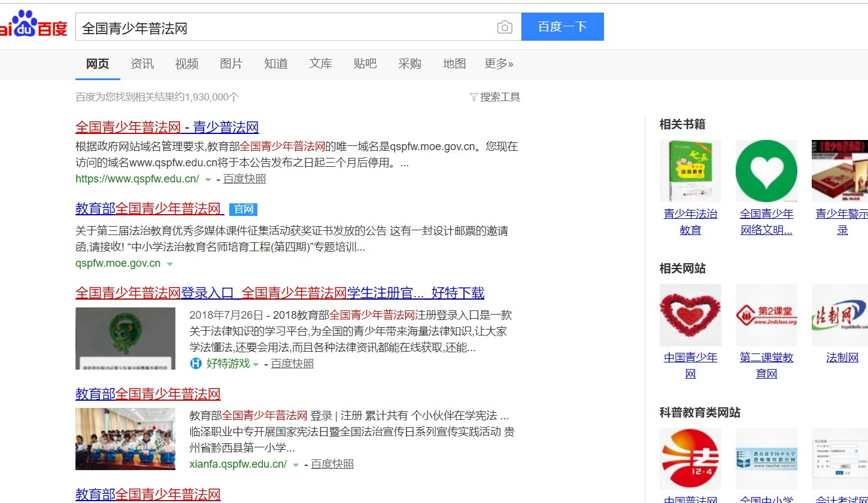Open 中国普法网 via its logo icon
Image resolution: width=868 pixels, height=503 pixels.
690,459
